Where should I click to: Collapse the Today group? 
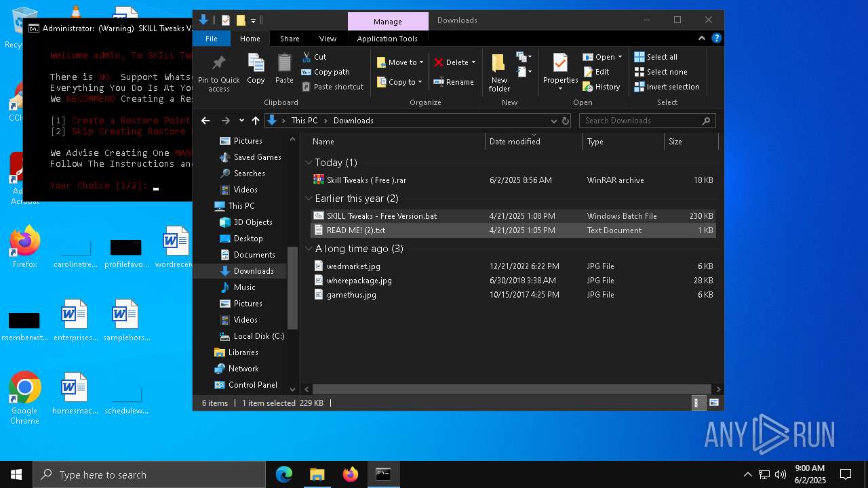click(309, 163)
